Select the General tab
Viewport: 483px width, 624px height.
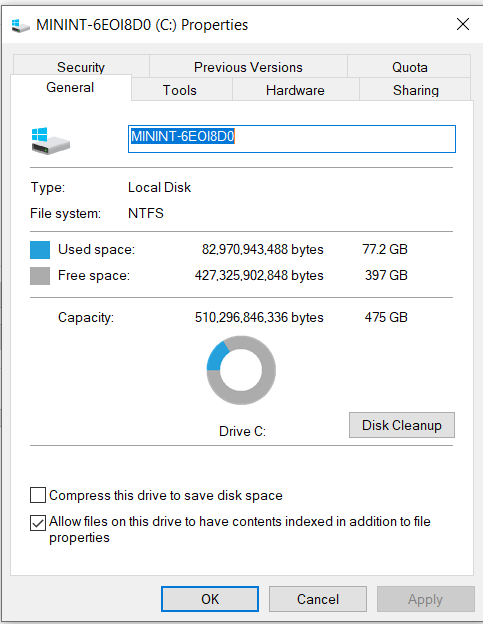[70, 87]
